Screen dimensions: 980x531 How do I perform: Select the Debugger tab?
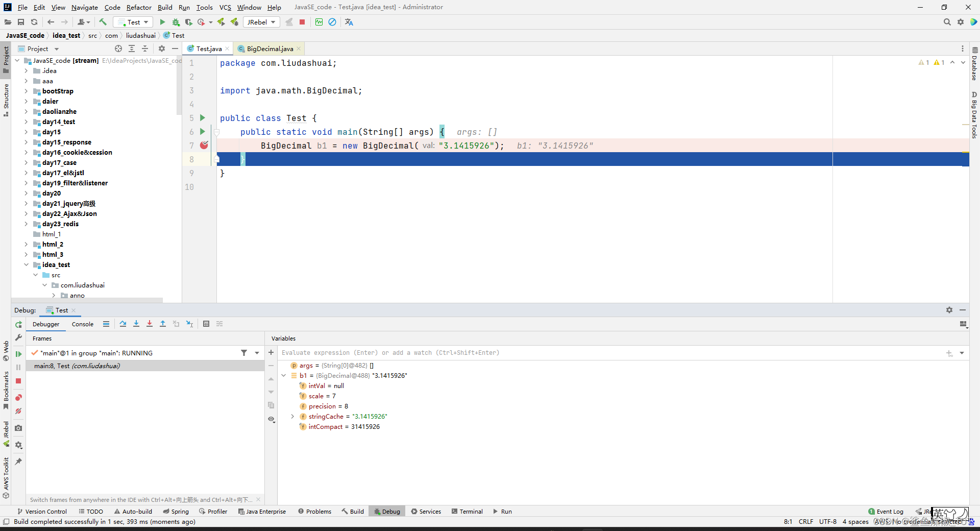click(46, 324)
